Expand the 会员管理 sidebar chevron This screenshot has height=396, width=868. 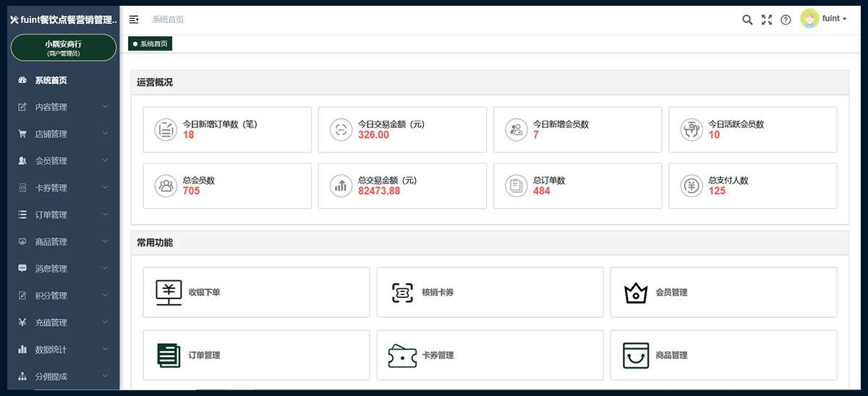[106, 160]
